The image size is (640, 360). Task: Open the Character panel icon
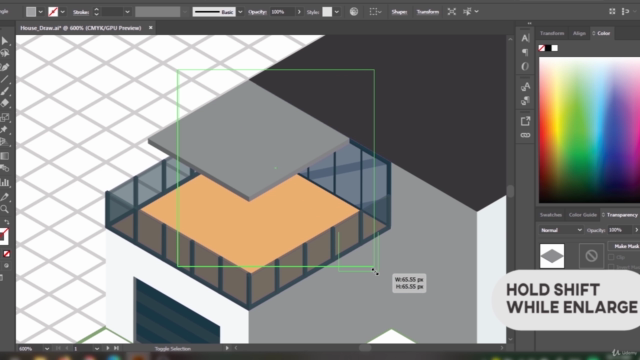click(525, 38)
